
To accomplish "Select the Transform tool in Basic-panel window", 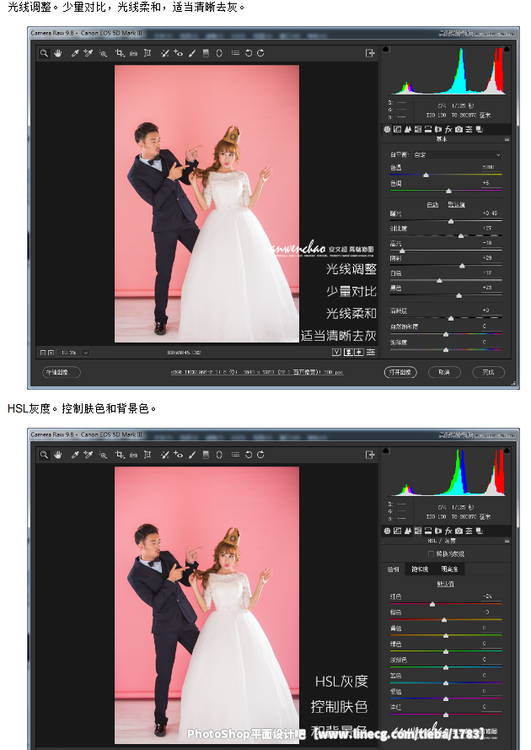I will [x=147, y=53].
